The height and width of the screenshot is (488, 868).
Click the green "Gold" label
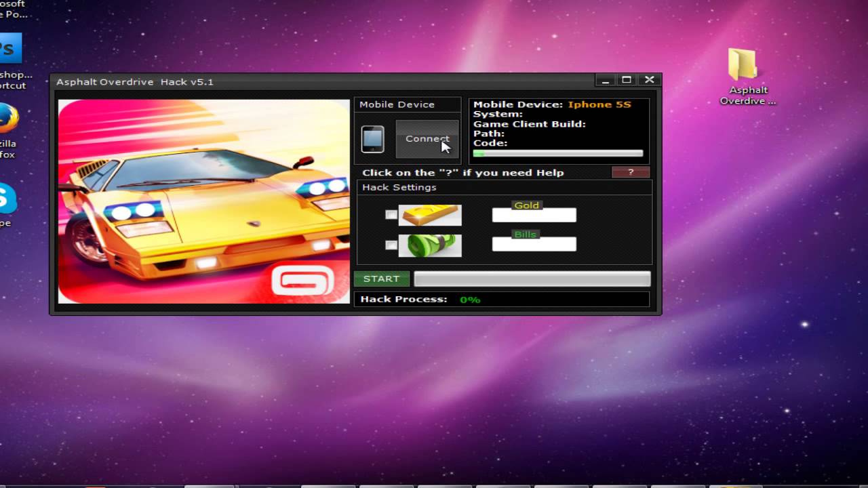[527, 205]
